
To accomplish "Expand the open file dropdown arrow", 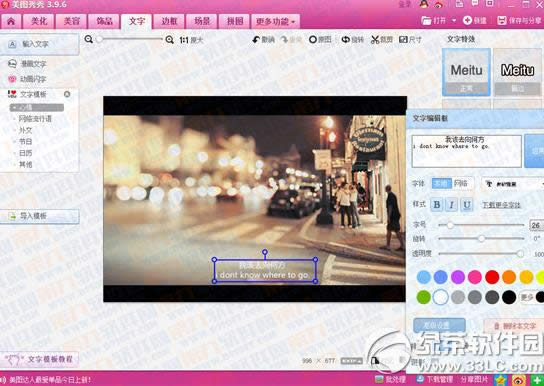I will coord(453,21).
